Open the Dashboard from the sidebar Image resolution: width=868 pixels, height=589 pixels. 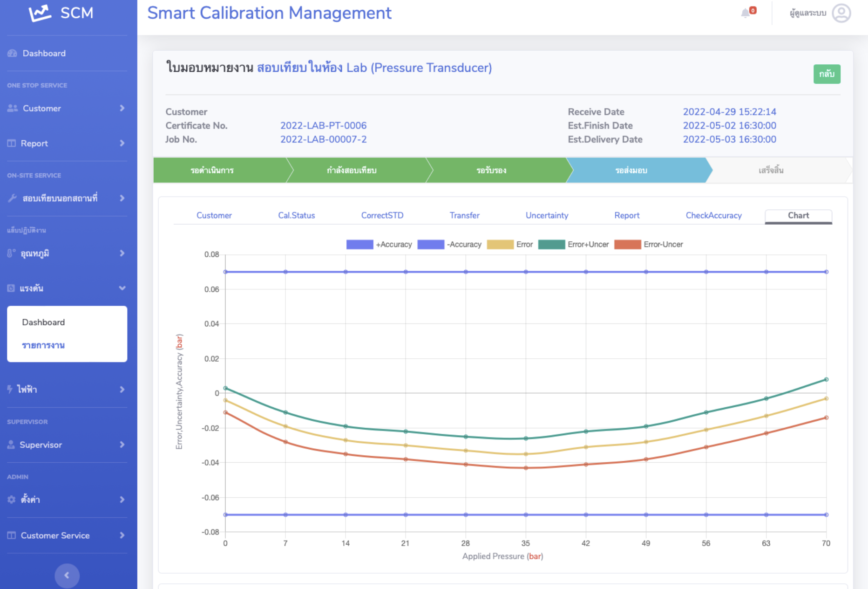pyautogui.click(x=44, y=53)
